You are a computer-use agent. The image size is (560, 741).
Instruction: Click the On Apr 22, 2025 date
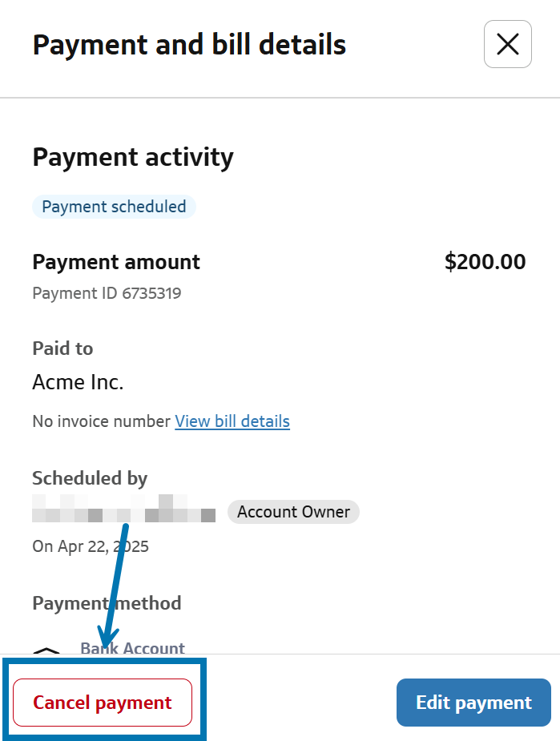[91, 546]
